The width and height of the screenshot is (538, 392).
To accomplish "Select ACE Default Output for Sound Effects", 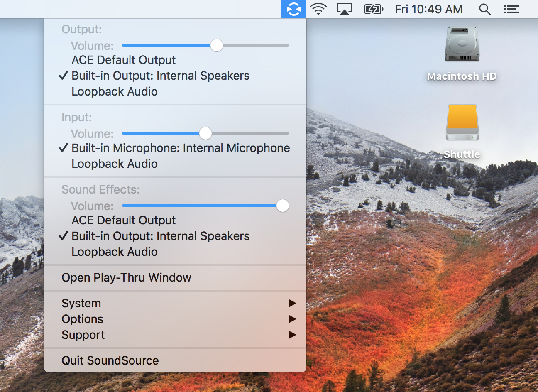I will coord(175,220).
